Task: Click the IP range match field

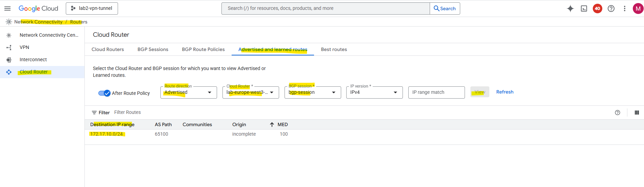Action: 436,92
